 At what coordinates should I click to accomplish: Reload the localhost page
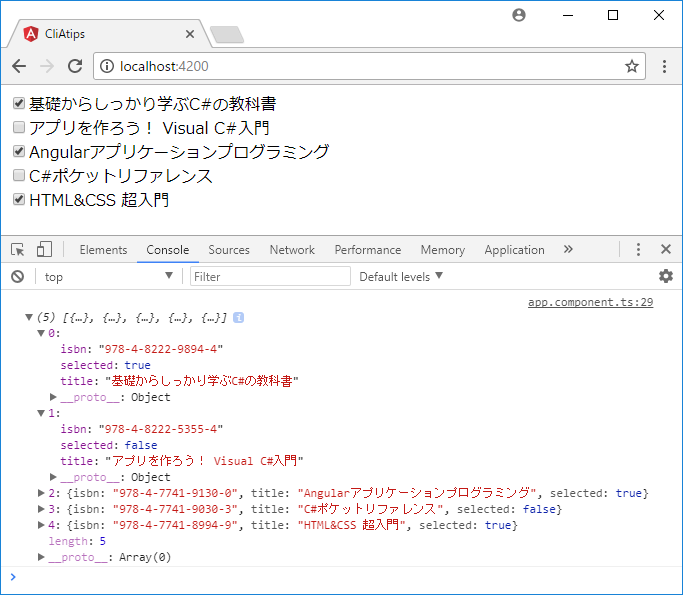coord(75,66)
